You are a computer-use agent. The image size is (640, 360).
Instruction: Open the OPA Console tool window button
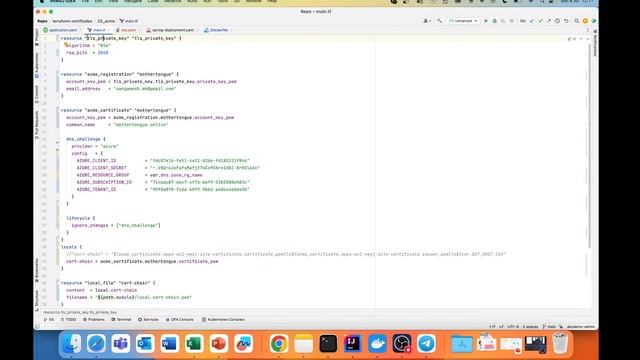(180, 320)
